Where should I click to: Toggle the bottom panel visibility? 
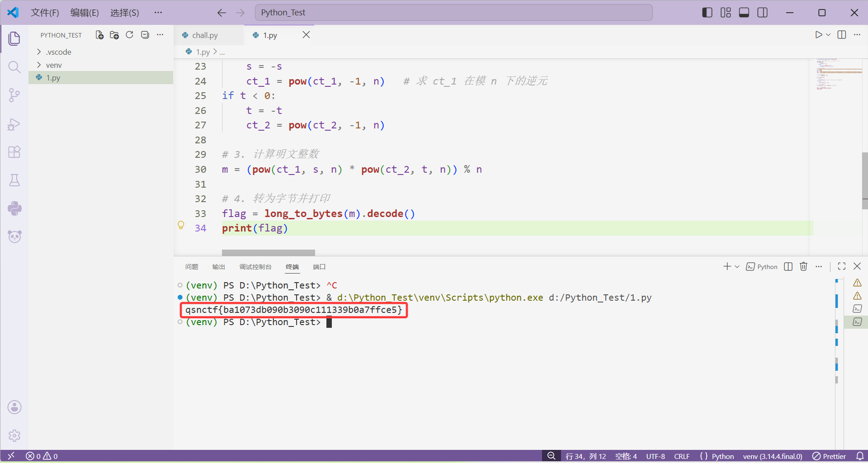tap(744, 13)
